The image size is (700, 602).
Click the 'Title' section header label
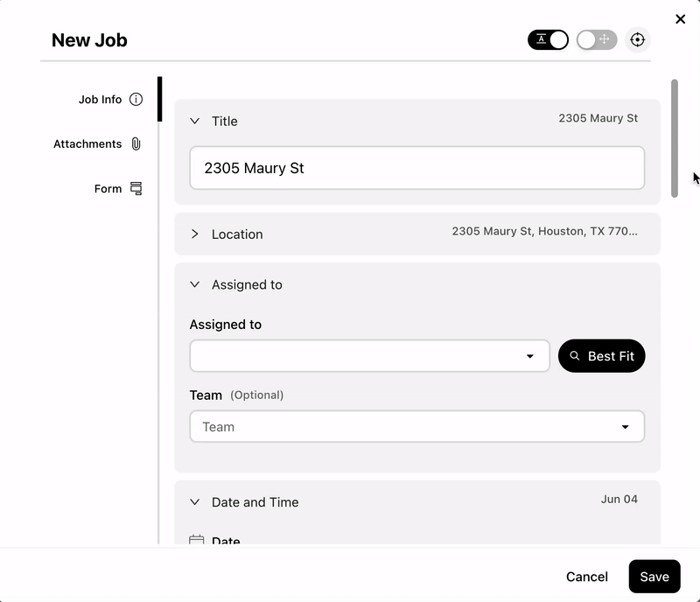(225, 121)
